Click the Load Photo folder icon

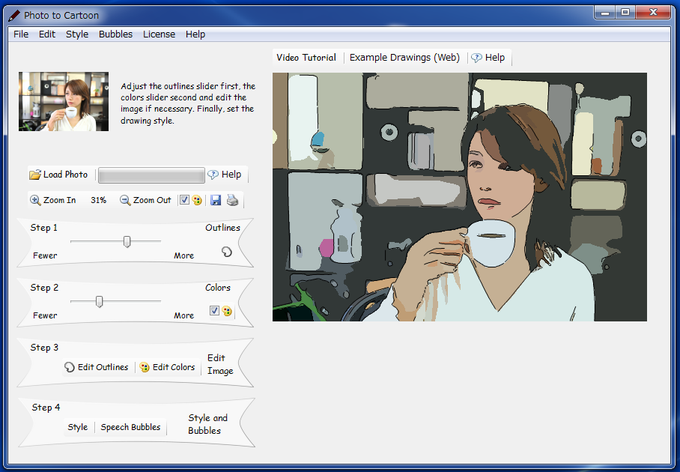pyautogui.click(x=35, y=174)
